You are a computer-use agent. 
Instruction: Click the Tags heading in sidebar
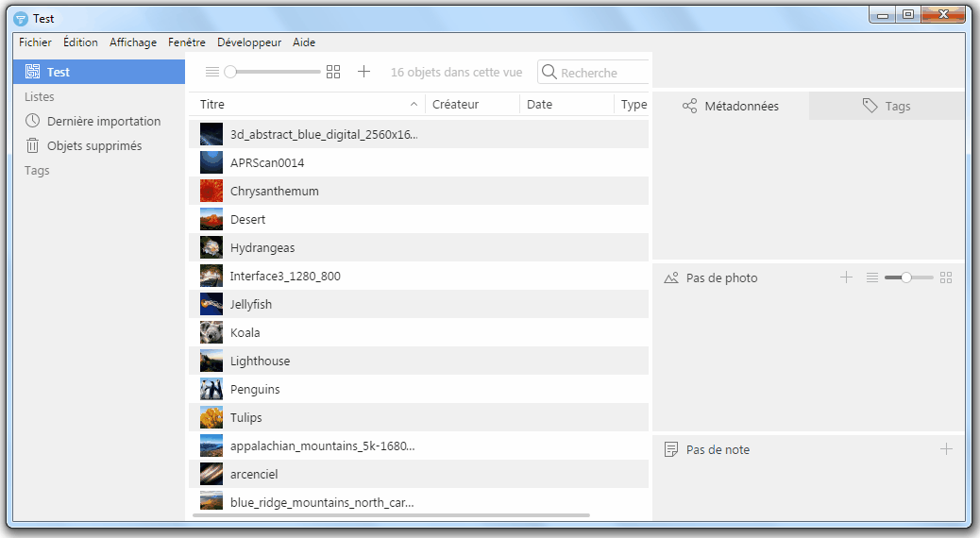pos(37,171)
